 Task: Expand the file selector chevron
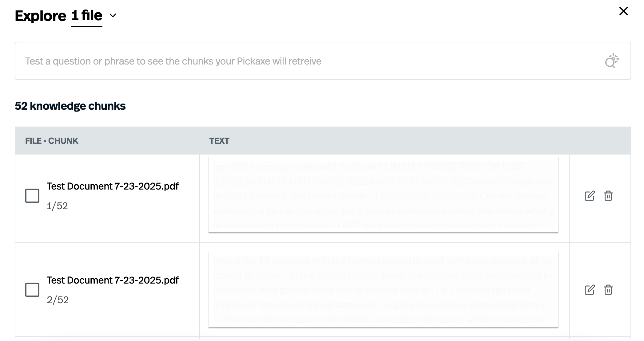(x=113, y=16)
